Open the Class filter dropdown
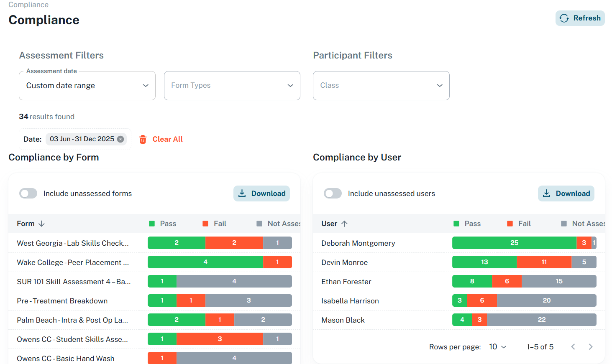The height and width of the screenshot is (364, 612). point(381,86)
